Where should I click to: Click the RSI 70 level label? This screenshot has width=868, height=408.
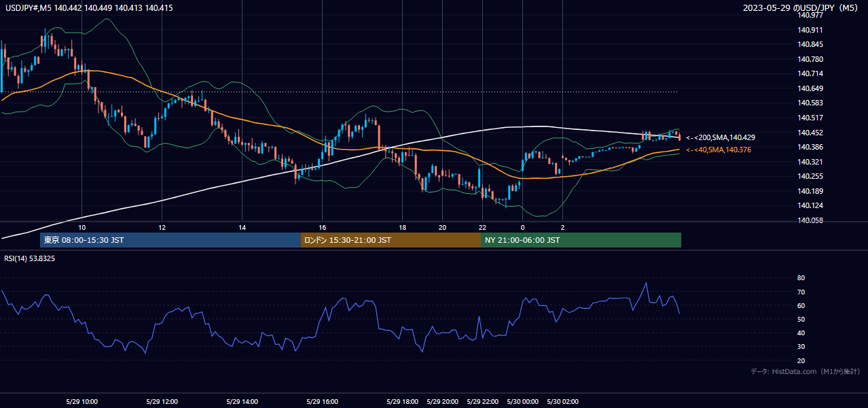pyautogui.click(x=801, y=292)
